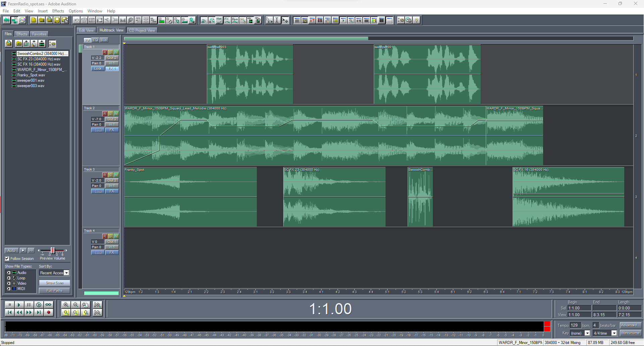Zoom out horizontally with minus magnifier

(76, 305)
